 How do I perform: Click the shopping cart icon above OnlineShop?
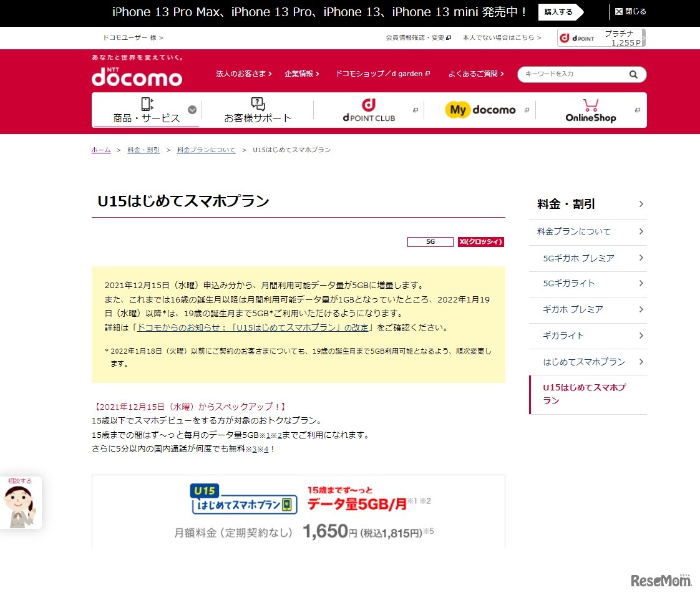(591, 105)
